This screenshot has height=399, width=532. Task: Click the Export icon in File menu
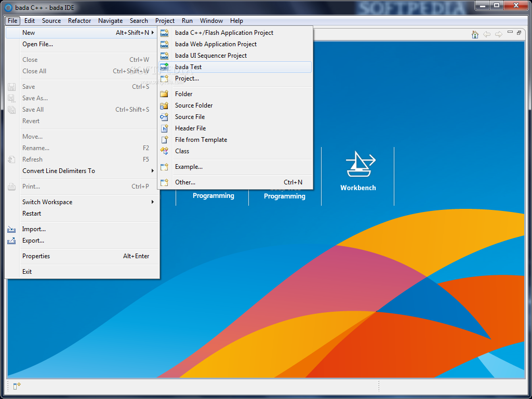[11, 241]
